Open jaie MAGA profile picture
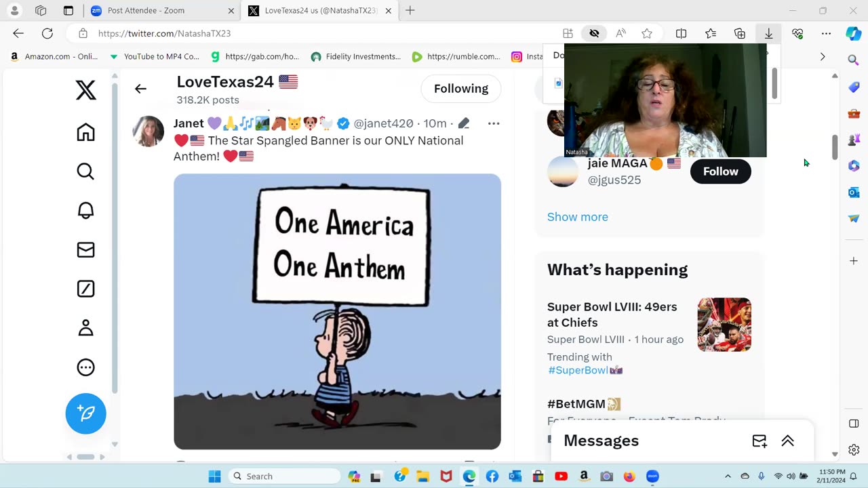The width and height of the screenshot is (868, 488). tap(563, 171)
